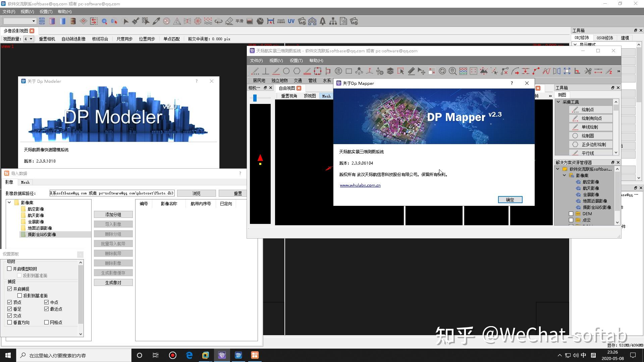The image size is (644, 362).
Task: Check the DEM layer checkbox
Action: (x=571, y=214)
